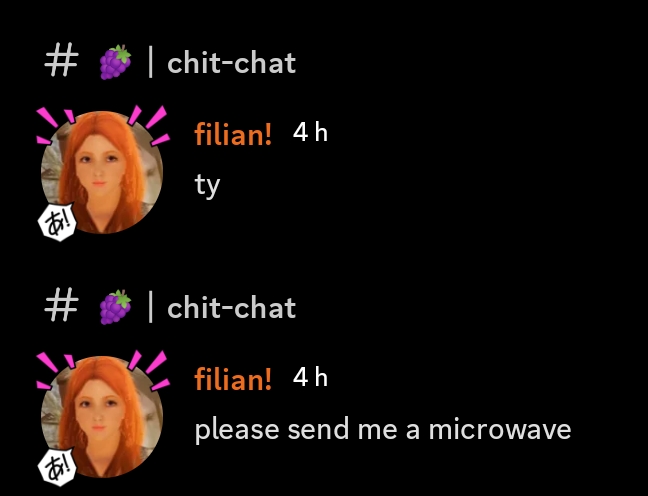This screenshot has width=648, height=496.
Task: Click the pink spark lines right of lower avatar
Action: [x=149, y=370]
